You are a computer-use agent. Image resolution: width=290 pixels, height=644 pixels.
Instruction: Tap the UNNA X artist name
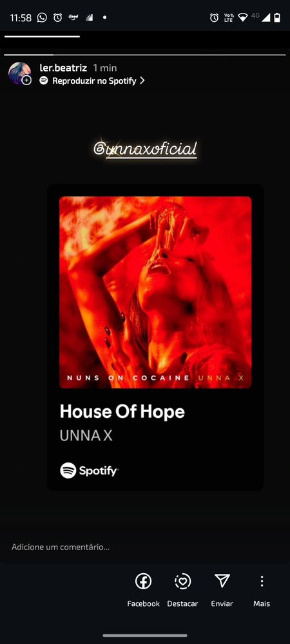pos(86,436)
